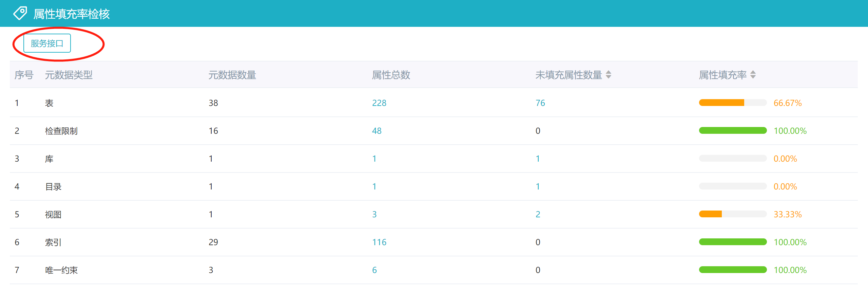Click the 0.00% value in 目录 row

[x=785, y=186]
